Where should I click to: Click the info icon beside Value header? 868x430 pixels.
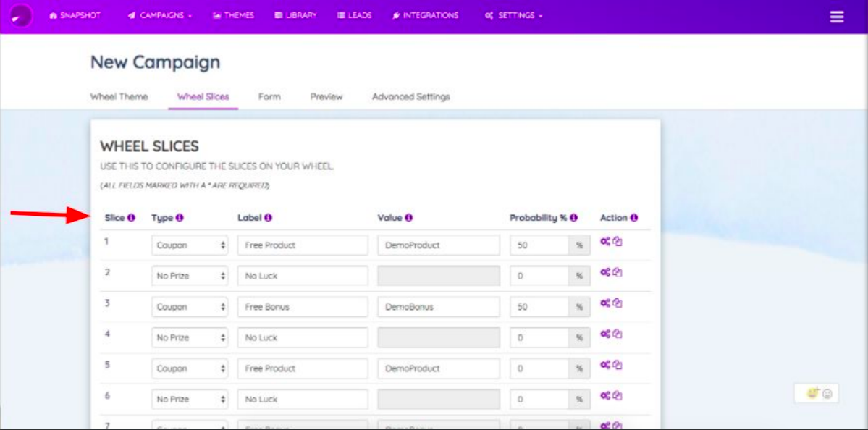pos(408,218)
